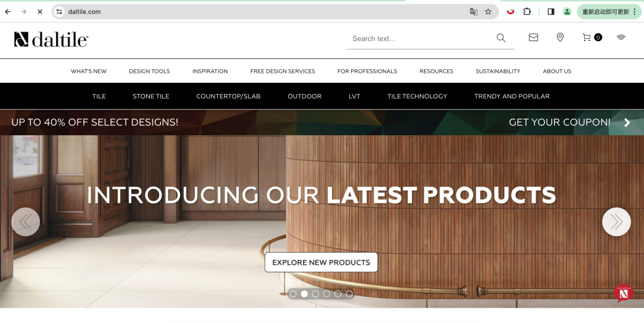Expand the TILE TECHNOLOGY category
Viewport: 644px width, 323px height.
coord(417,97)
